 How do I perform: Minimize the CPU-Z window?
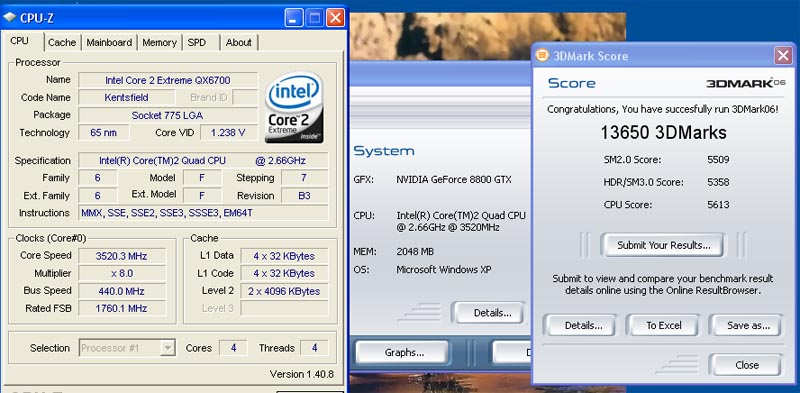point(293,18)
